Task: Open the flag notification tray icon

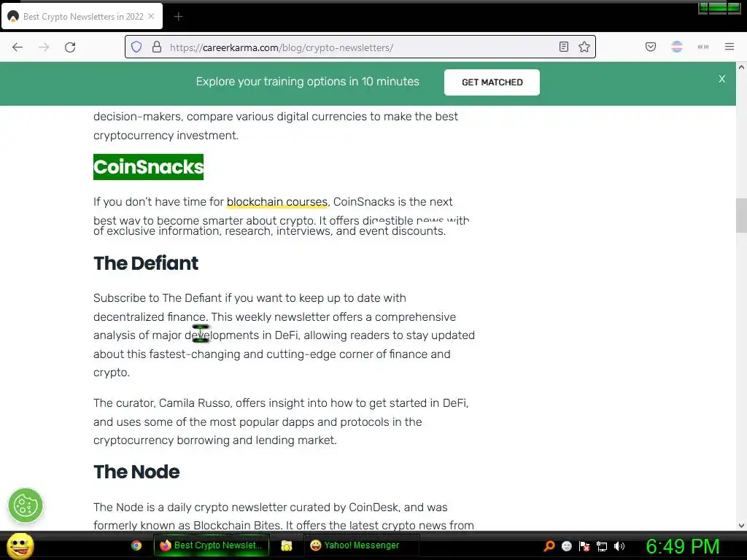Action: pos(584,546)
